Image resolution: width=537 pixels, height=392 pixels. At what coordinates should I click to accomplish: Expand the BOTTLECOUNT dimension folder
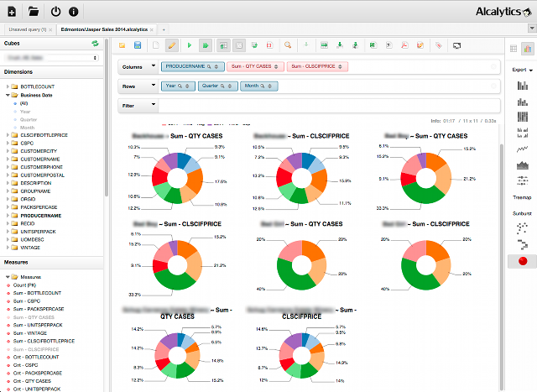pyautogui.click(x=8, y=86)
